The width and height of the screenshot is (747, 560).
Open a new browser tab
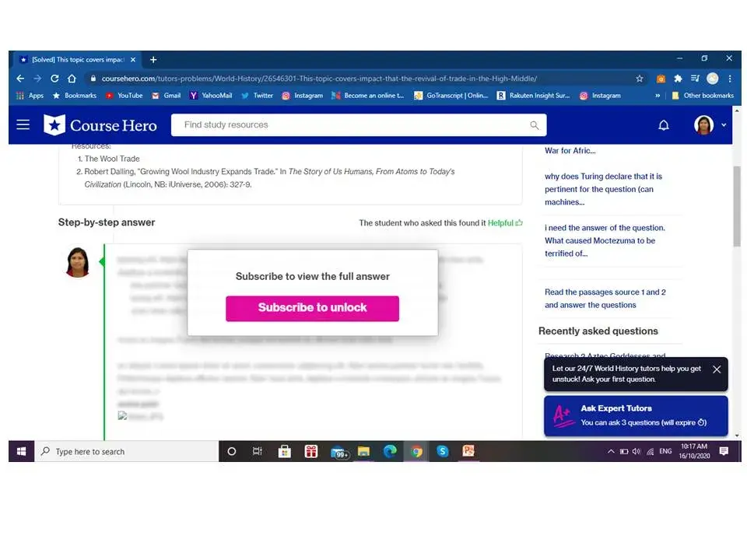pyautogui.click(x=153, y=59)
